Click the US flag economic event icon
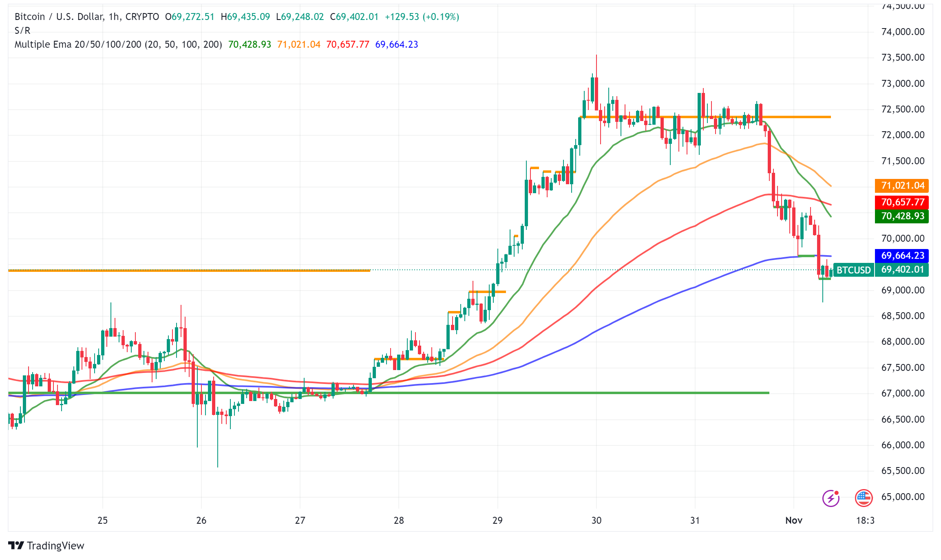The width and height of the screenshot is (941, 560). 864,498
